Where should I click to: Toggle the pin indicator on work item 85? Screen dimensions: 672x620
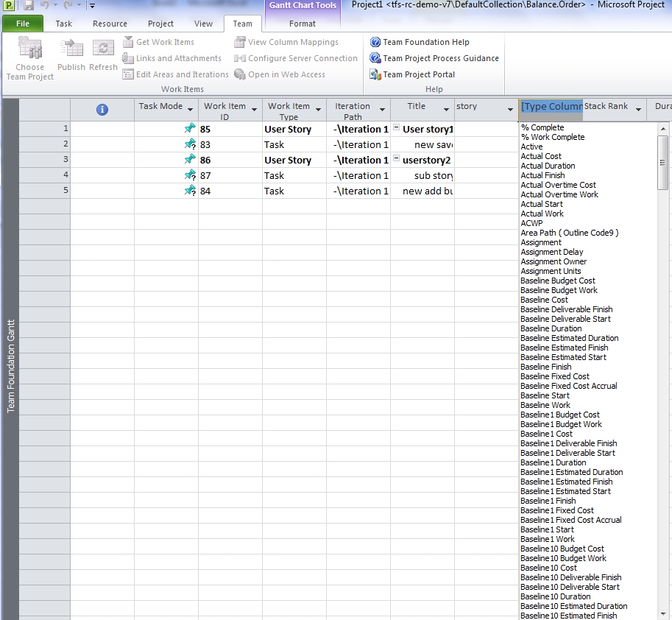[x=190, y=129]
